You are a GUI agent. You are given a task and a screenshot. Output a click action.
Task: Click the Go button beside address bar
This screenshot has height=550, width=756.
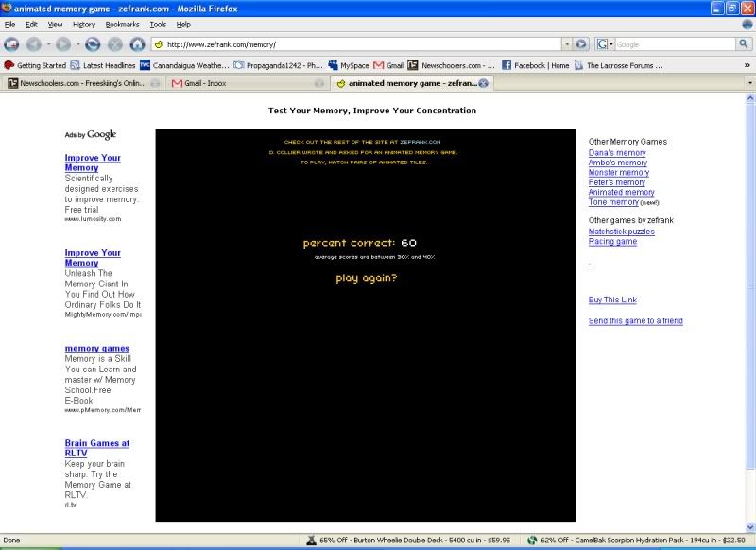[x=581, y=44]
